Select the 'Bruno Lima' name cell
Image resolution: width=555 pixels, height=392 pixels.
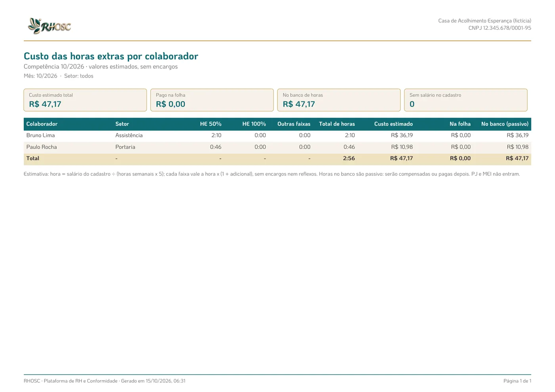40,135
